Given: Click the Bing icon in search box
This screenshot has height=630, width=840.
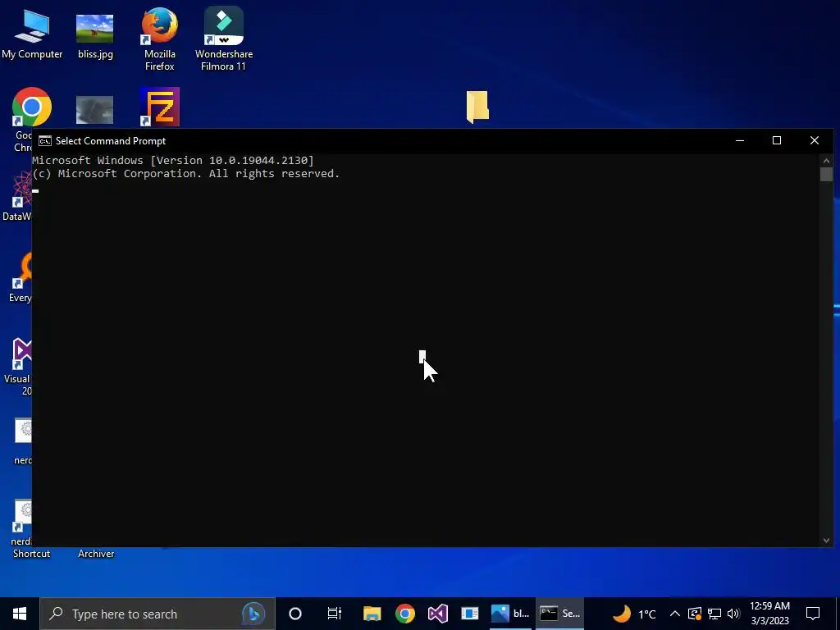Looking at the screenshot, I should [253, 614].
